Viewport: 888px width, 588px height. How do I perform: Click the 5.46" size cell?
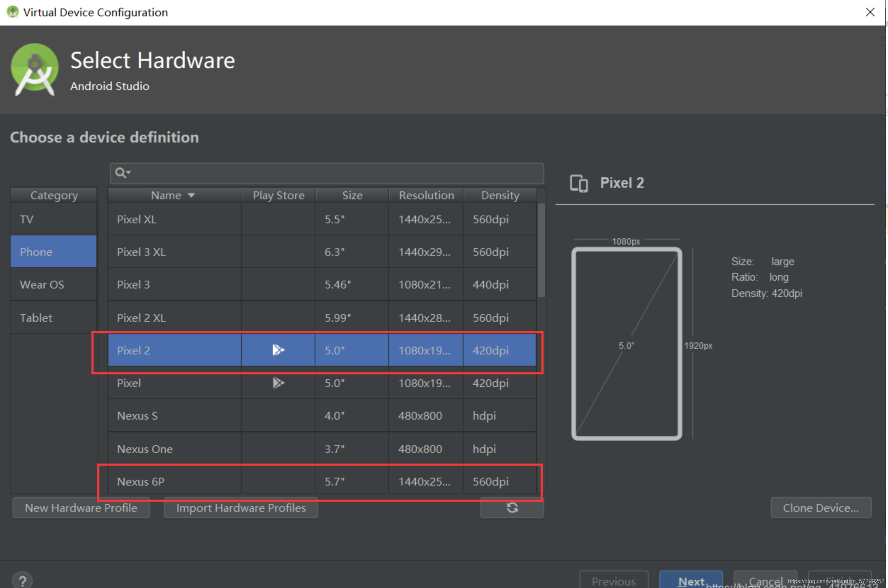(352, 285)
